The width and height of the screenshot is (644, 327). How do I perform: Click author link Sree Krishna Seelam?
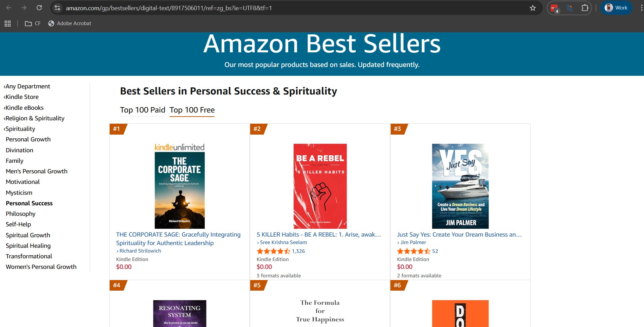click(x=283, y=242)
